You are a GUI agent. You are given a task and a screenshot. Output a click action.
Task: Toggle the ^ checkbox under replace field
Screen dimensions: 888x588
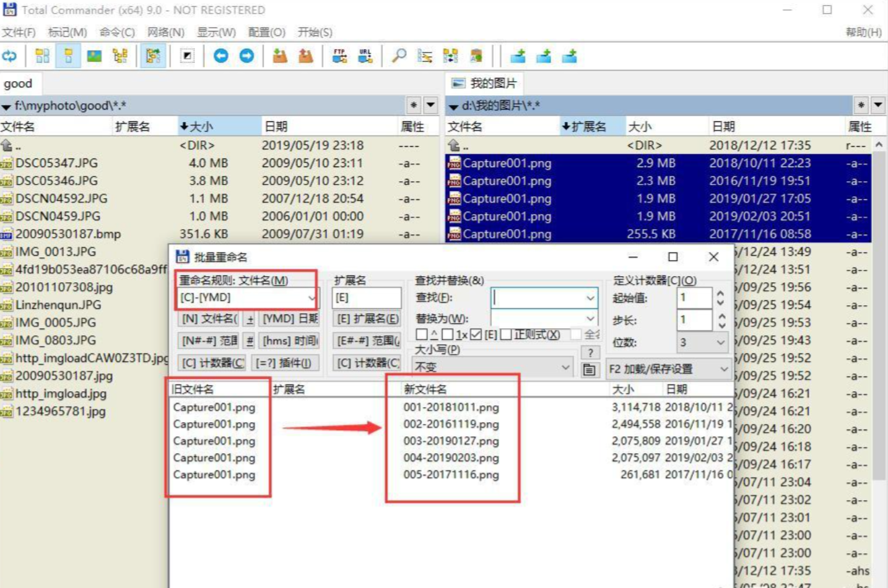tap(422, 335)
